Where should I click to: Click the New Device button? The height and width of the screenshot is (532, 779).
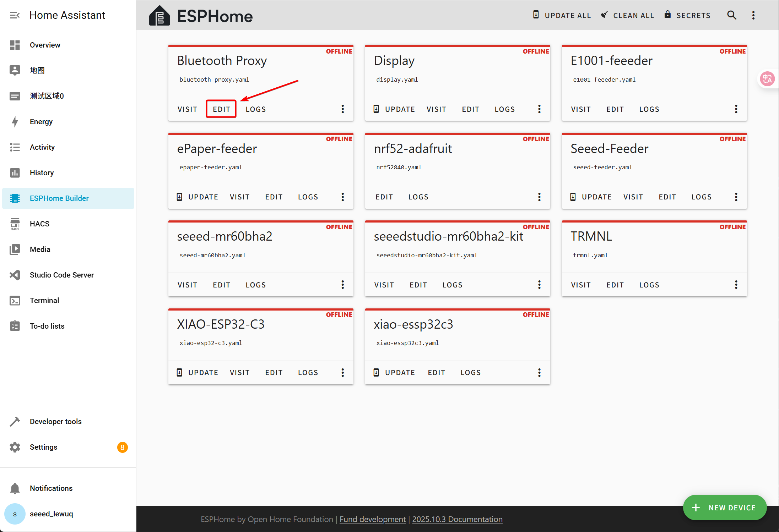(725, 508)
